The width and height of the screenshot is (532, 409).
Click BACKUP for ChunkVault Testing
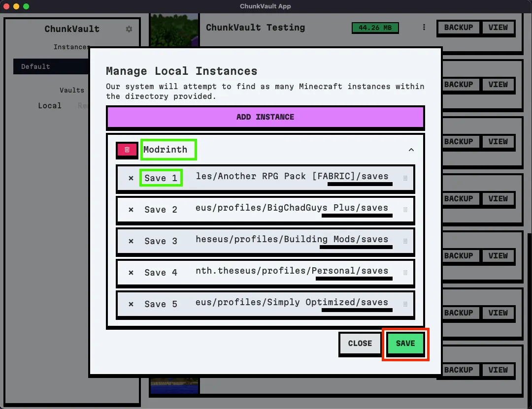(458, 28)
